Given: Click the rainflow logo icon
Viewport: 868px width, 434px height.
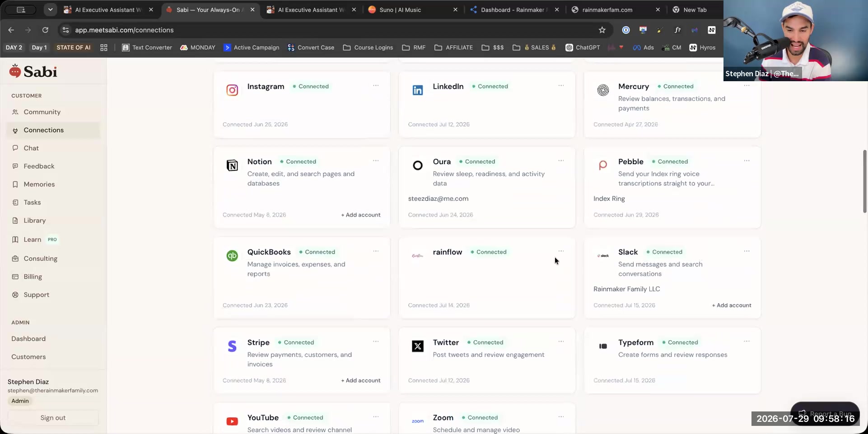Looking at the screenshot, I should (418, 256).
